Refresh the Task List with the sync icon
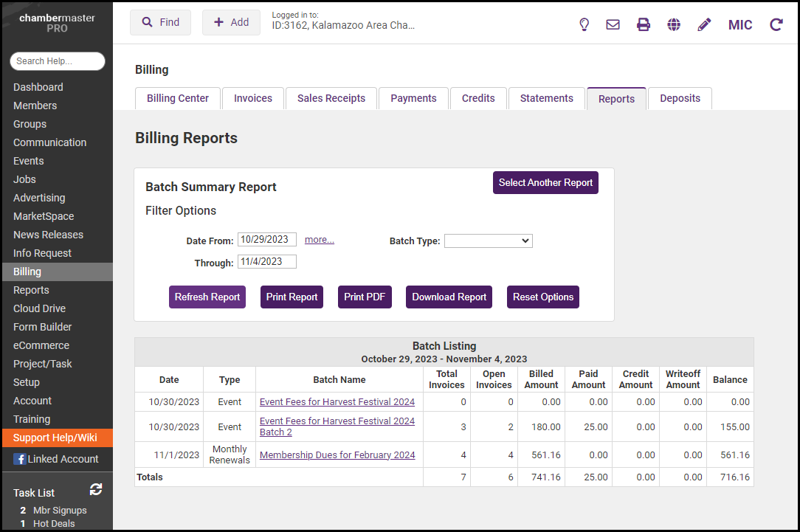The image size is (800, 532). (x=96, y=489)
